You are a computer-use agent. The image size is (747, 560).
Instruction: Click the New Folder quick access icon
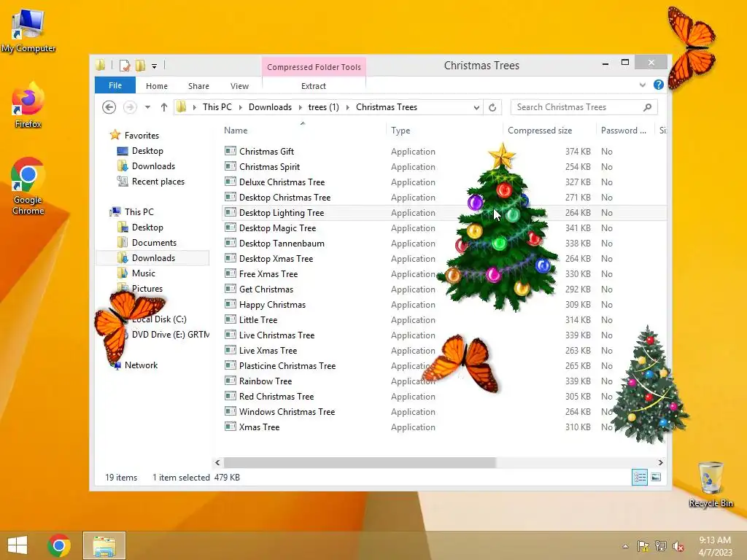pos(140,65)
